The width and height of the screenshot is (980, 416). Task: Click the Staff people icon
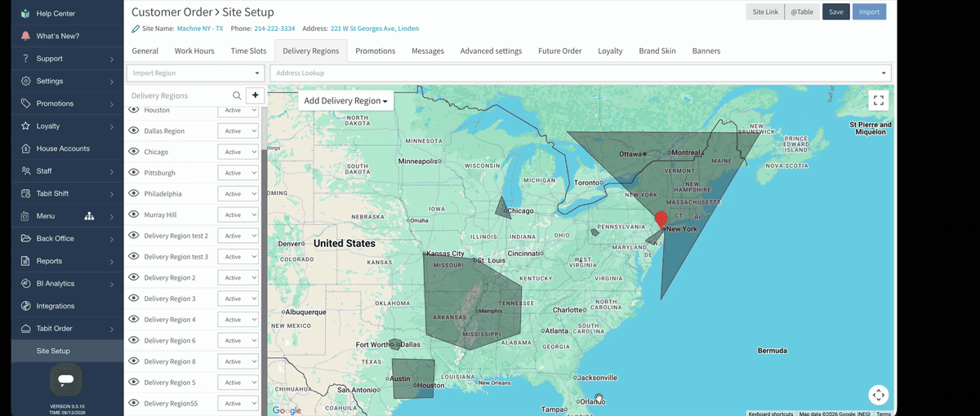tap(26, 171)
